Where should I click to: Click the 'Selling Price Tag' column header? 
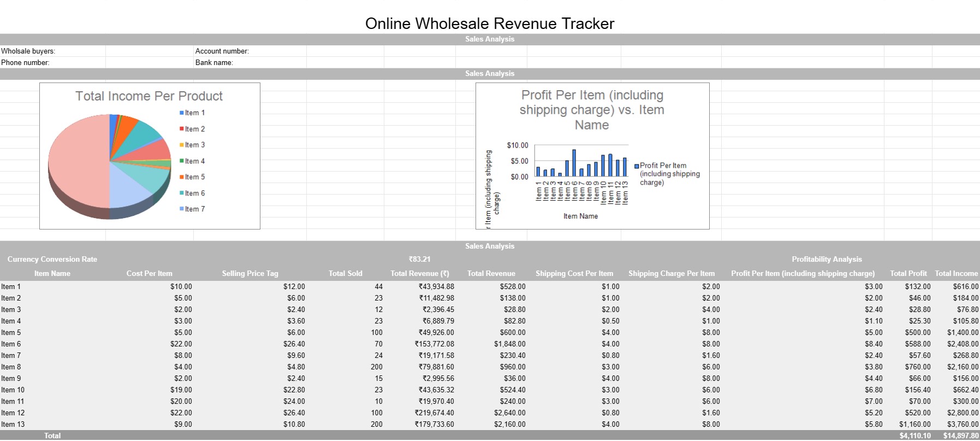coord(250,274)
